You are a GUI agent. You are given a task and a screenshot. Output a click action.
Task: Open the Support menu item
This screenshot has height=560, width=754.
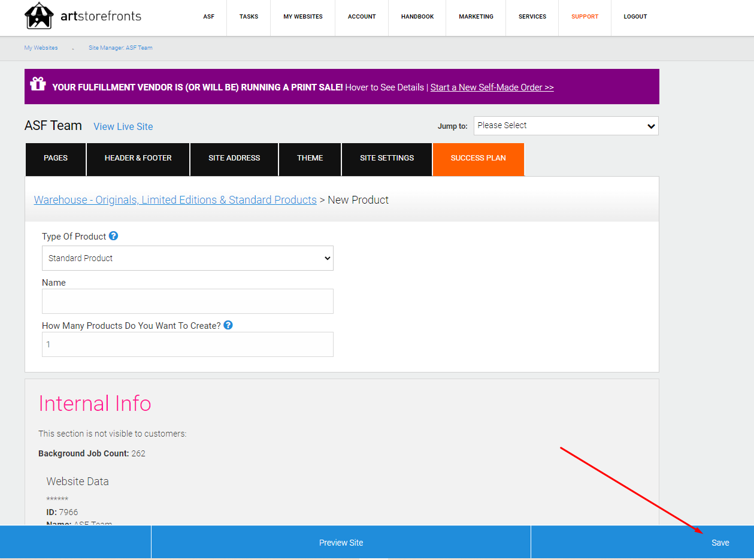pos(585,17)
